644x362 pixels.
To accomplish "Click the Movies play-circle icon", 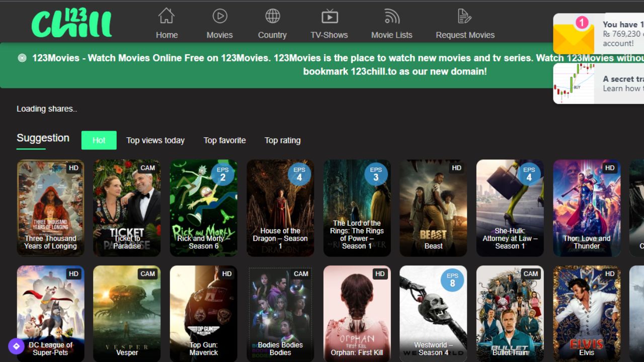I will point(220,16).
